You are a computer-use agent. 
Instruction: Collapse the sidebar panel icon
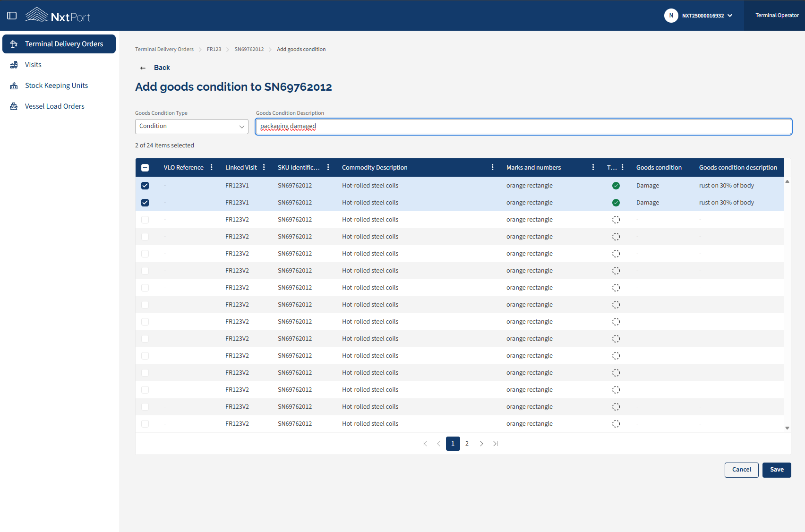[12, 16]
